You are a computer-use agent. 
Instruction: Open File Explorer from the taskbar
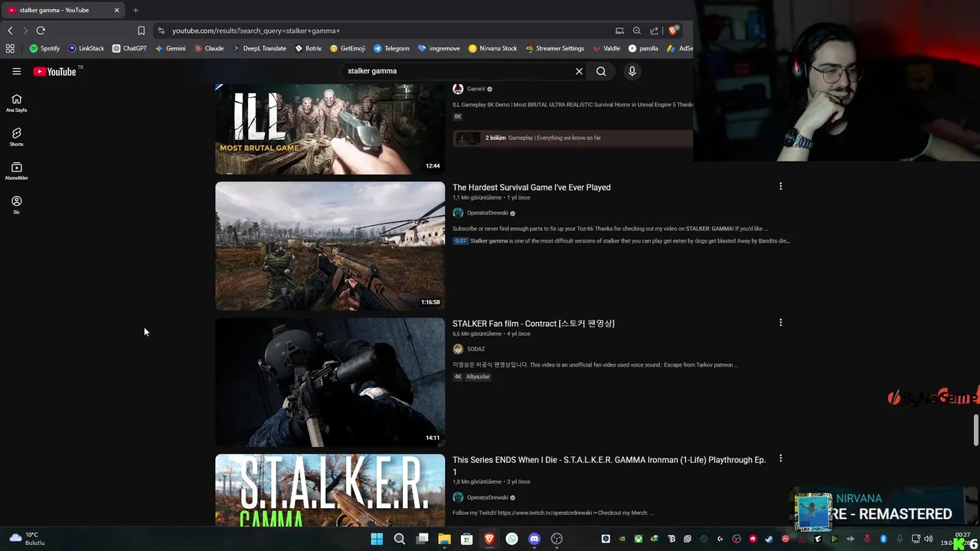click(444, 539)
